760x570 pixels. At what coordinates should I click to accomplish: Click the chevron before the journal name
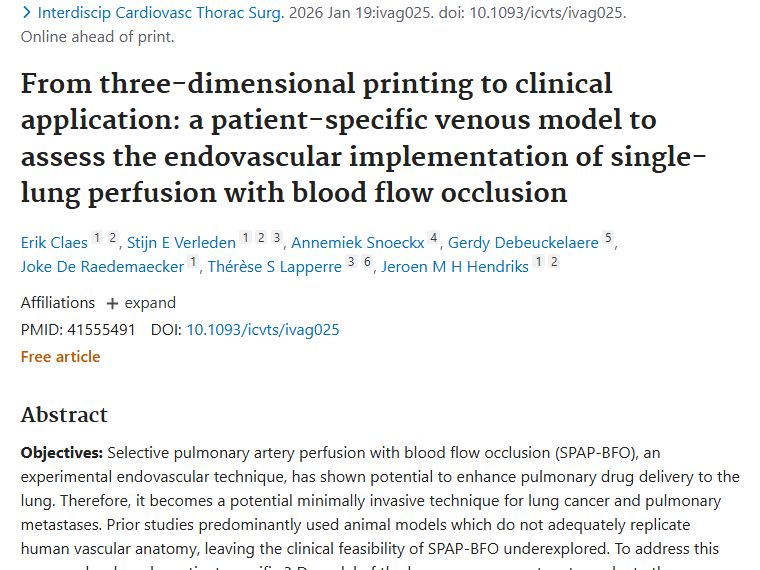(x=26, y=14)
